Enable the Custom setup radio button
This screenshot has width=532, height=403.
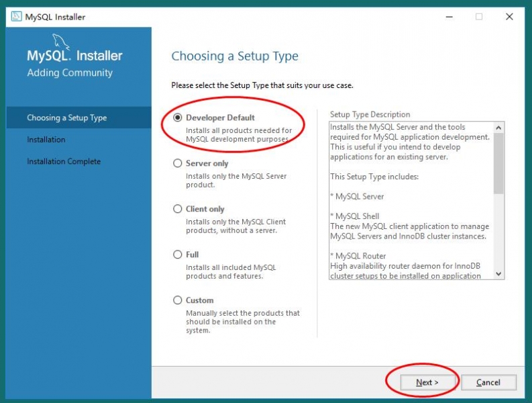coord(178,300)
